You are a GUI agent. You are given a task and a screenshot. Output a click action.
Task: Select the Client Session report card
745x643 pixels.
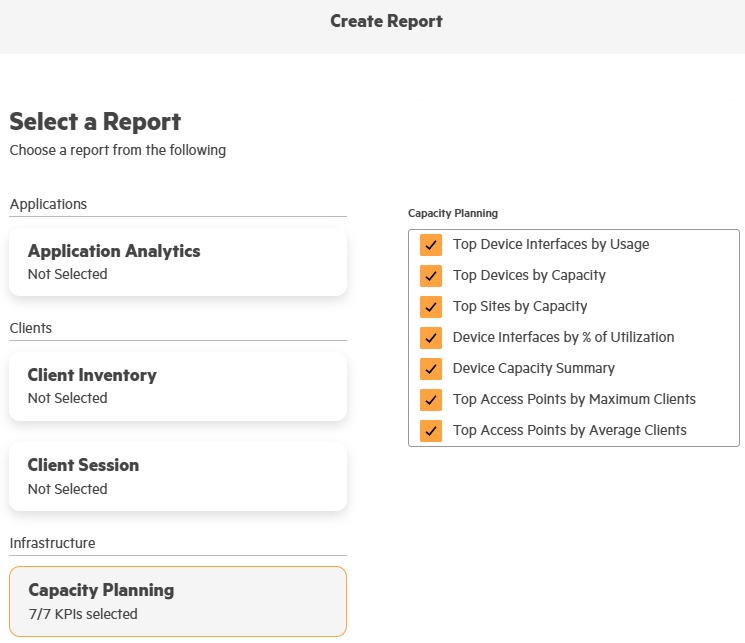click(178, 476)
